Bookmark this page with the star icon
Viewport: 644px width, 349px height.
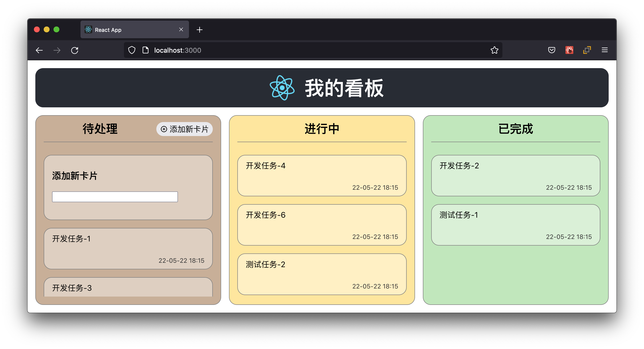(494, 50)
